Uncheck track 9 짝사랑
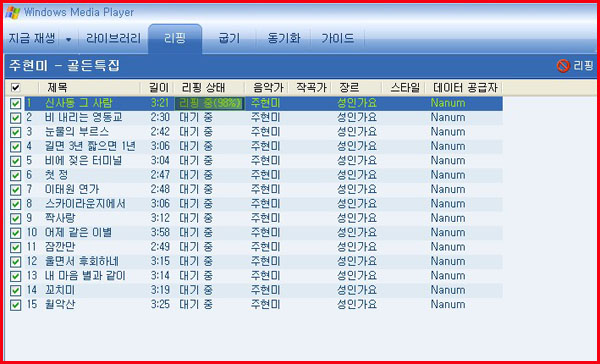The width and height of the screenshot is (600, 364). click(15, 219)
